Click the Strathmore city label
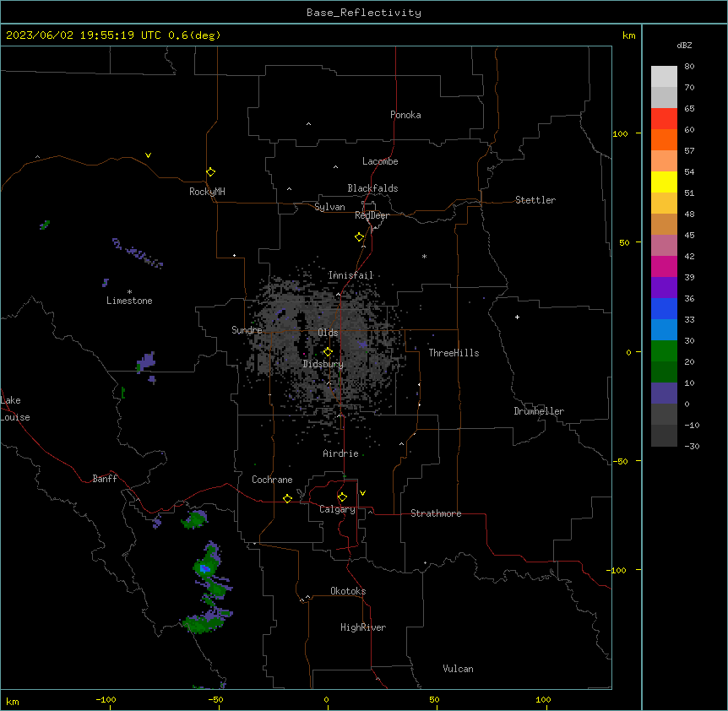728x711 pixels. click(436, 513)
